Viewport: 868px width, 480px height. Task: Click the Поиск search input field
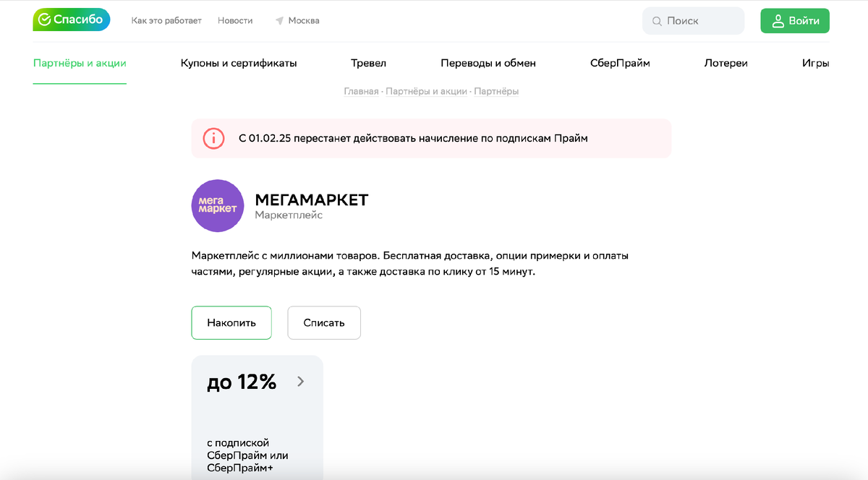click(x=693, y=21)
